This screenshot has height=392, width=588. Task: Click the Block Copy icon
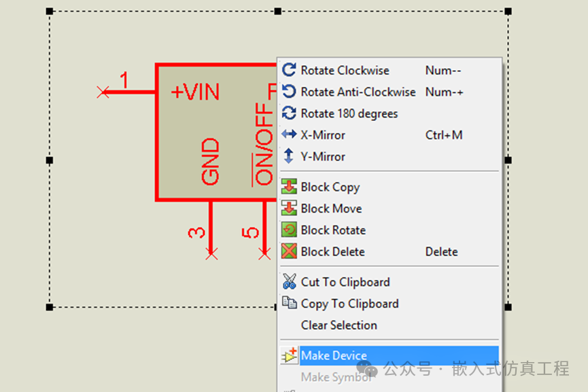click(x=289, y=187)
